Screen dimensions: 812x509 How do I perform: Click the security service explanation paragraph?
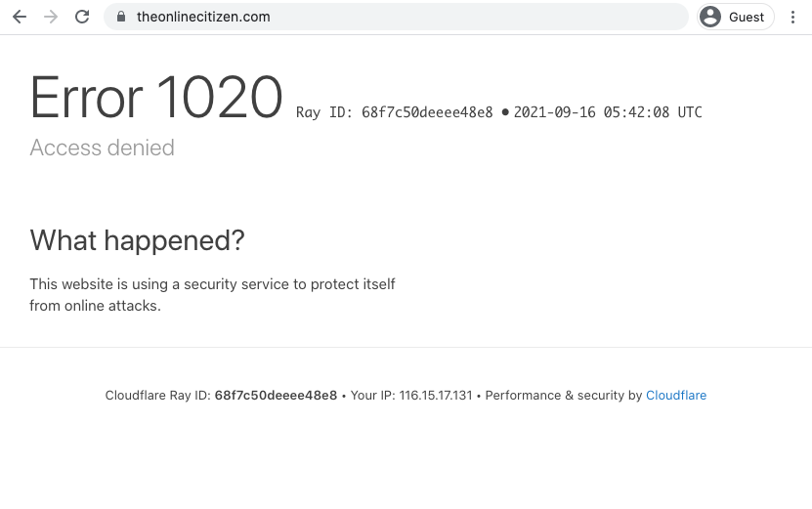tap(212, 294)
